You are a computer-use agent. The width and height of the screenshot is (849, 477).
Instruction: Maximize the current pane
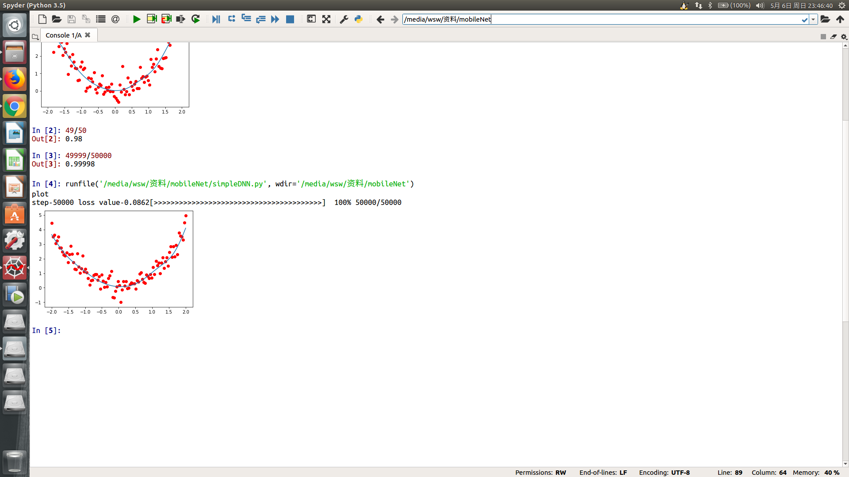[311, 19]
